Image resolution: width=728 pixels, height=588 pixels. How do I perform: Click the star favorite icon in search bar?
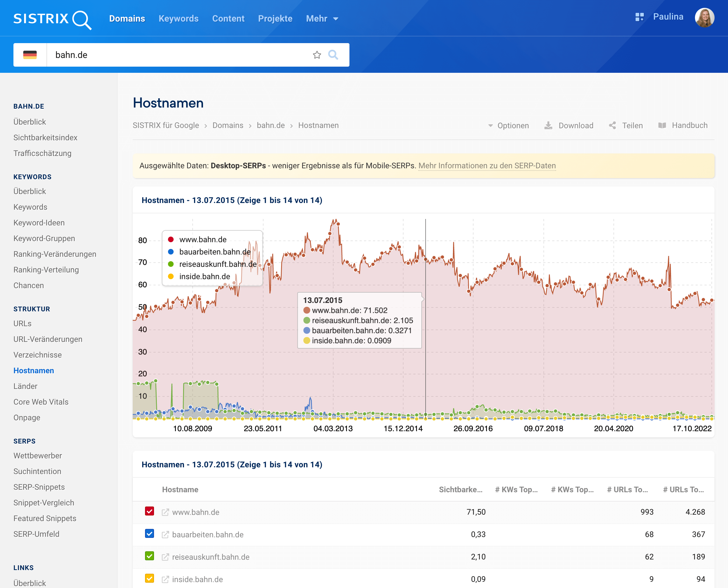point(317,55)
